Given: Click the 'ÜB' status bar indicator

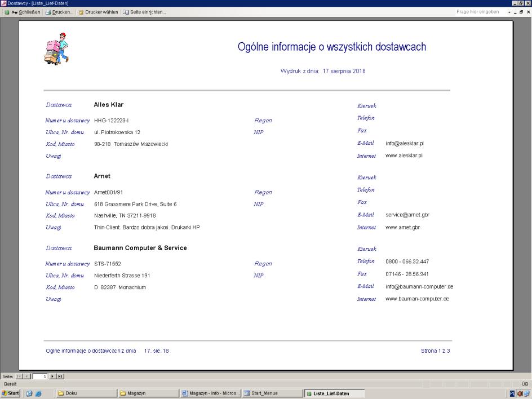Looking at the screenshot, I should (525, 384).
